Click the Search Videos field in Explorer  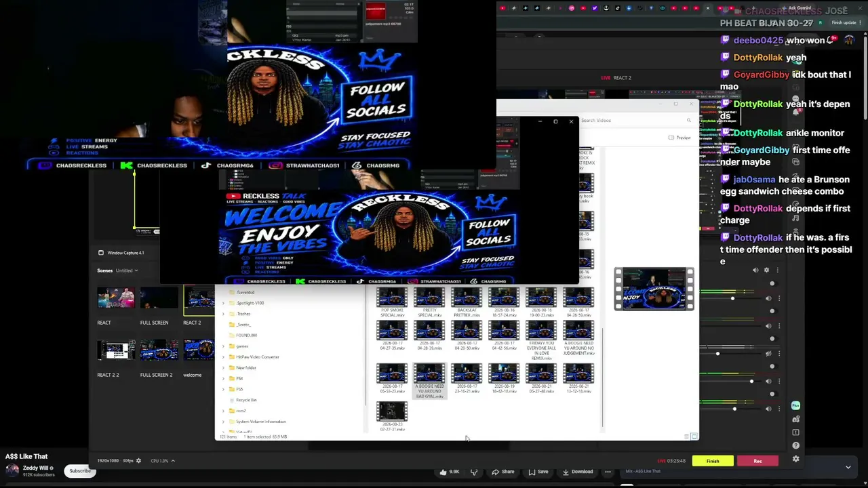coord(636,121)
